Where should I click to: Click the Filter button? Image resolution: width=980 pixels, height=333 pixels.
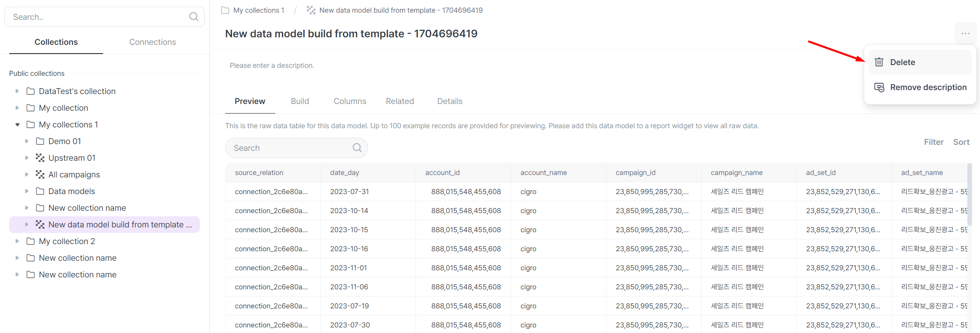click(x=933, y=142)
